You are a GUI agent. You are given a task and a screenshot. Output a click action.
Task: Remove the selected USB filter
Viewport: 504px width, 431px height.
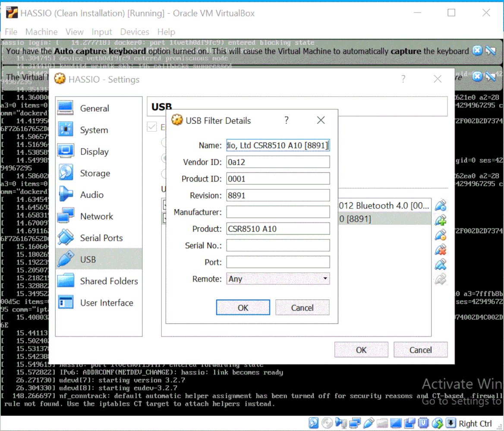click(441, 250)
